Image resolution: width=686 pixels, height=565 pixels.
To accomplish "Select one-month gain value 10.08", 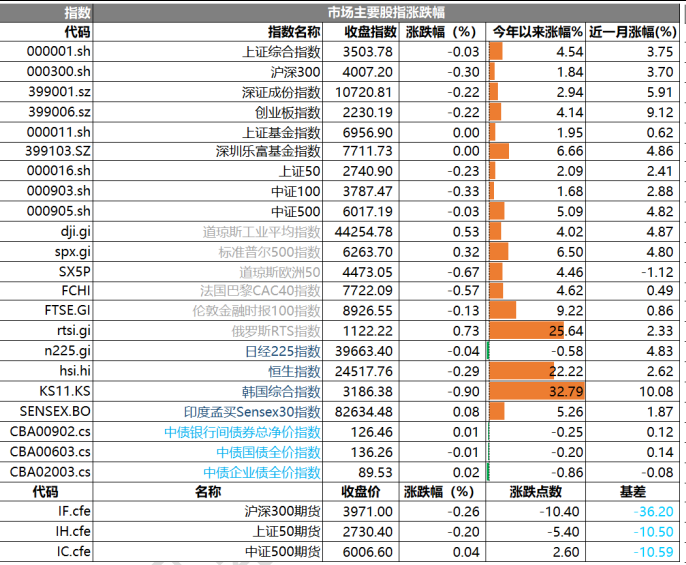I will click(x=632, y=391).
